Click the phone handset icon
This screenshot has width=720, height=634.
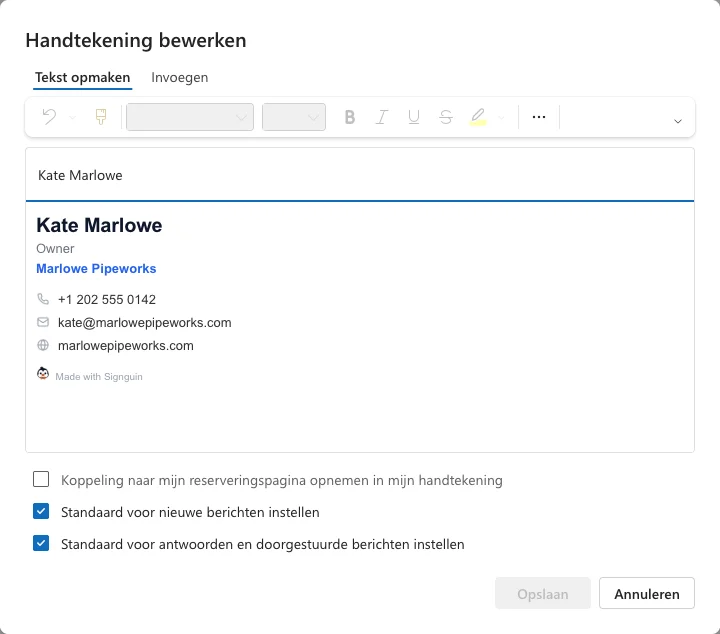click(43, 299)
